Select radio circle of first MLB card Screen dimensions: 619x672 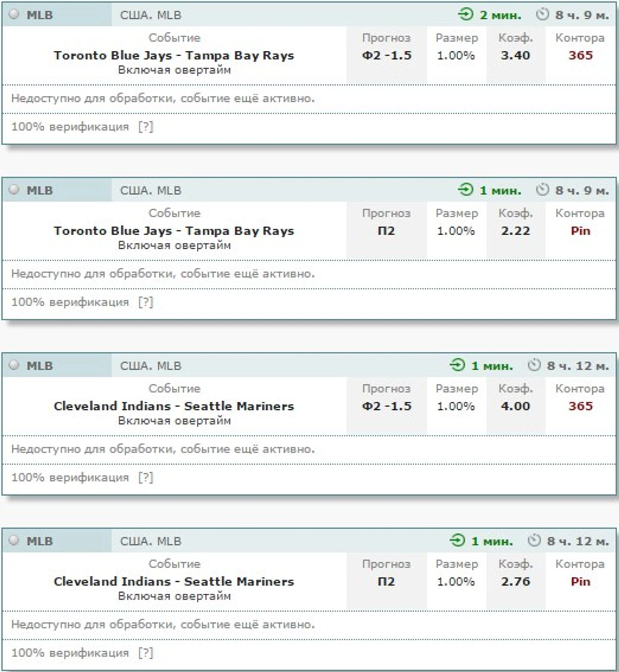coord(14,14)
